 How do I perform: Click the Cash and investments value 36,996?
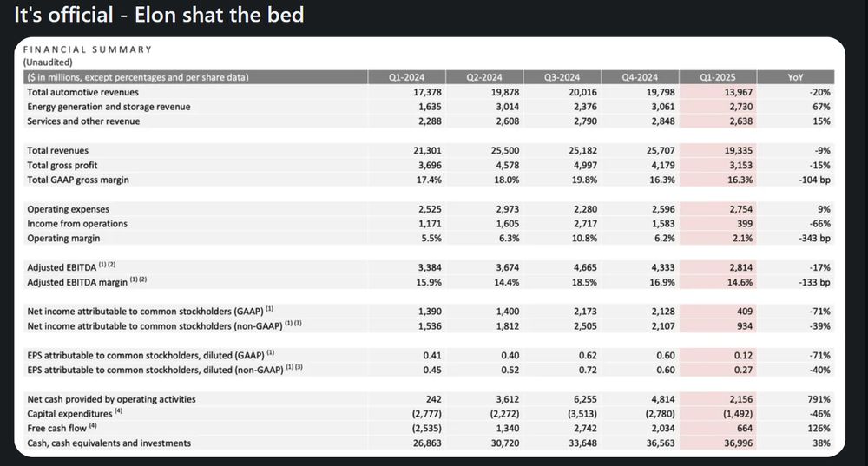coord(738,443)
